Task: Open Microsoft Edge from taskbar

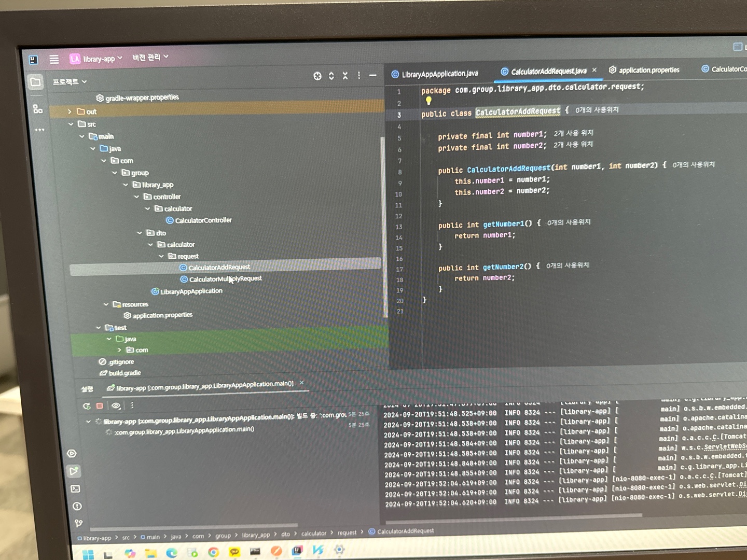Action: pos(172,553)
